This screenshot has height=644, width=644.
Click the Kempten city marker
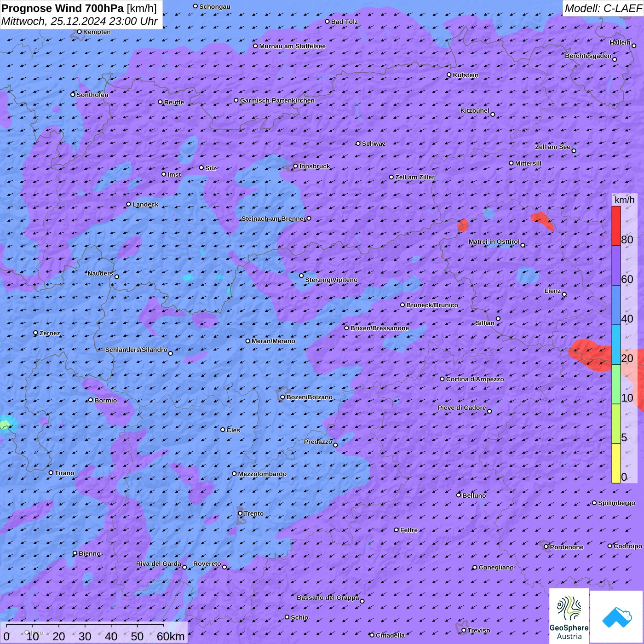click(x=79, y=32)
